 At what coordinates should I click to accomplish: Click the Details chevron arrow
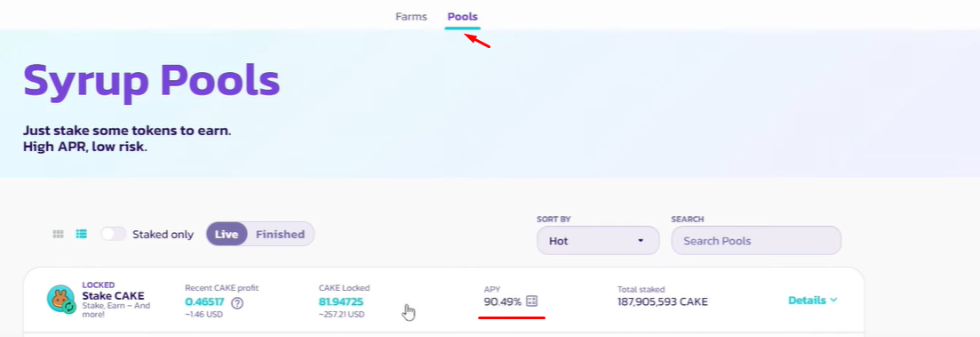(833, 301)
